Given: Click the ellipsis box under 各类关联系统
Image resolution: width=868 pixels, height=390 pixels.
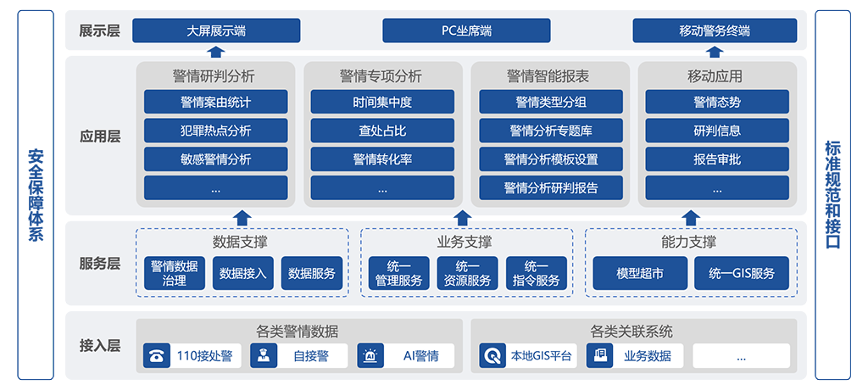Looking at the screenshot, I should click(x=741, y=355).
